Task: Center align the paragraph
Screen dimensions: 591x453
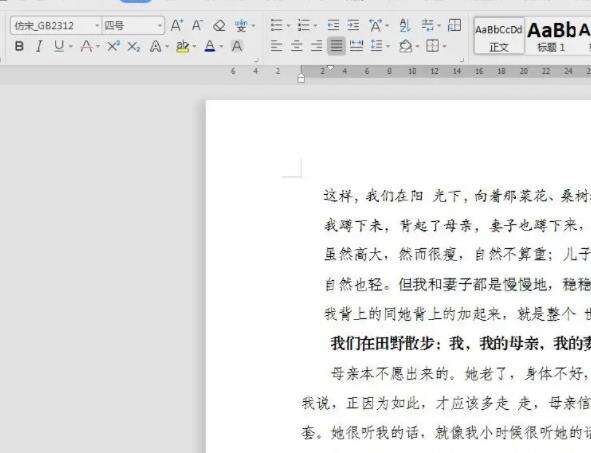Action: click(x=296, y=46)
